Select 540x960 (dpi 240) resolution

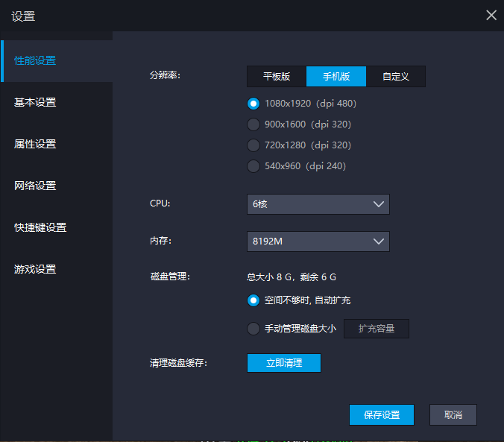click(x=253, y=166)
